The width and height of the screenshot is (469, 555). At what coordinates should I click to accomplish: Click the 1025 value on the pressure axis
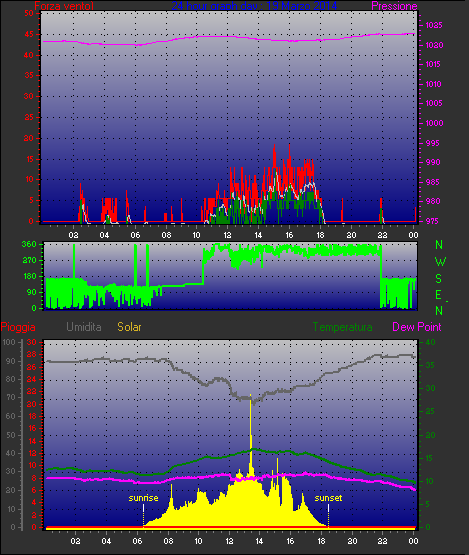click(x=434, y=25)
